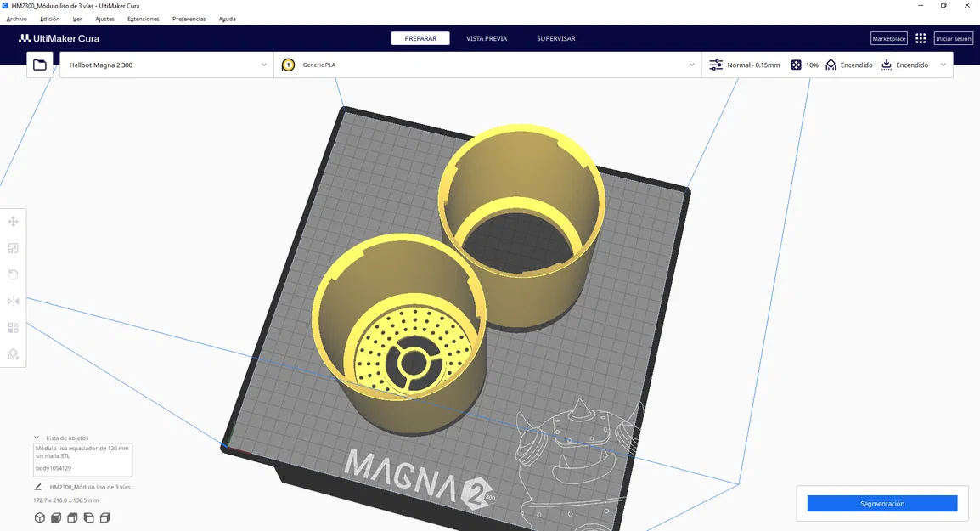Viewport: 980px width, 531px height.
Task: Select the Mirror tool in left toolbar
Action: pyautogui.click(x=13, y=302)
